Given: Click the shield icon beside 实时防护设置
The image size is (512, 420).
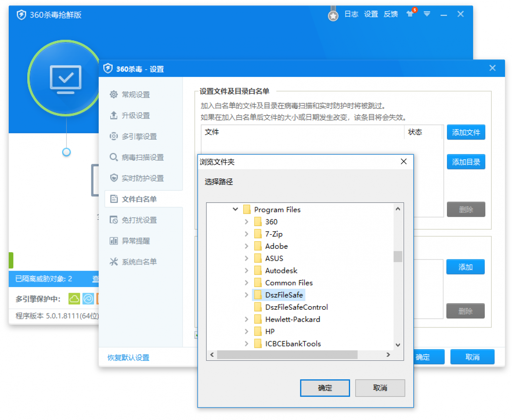Looking at the screenshot, I should (113, 178).
